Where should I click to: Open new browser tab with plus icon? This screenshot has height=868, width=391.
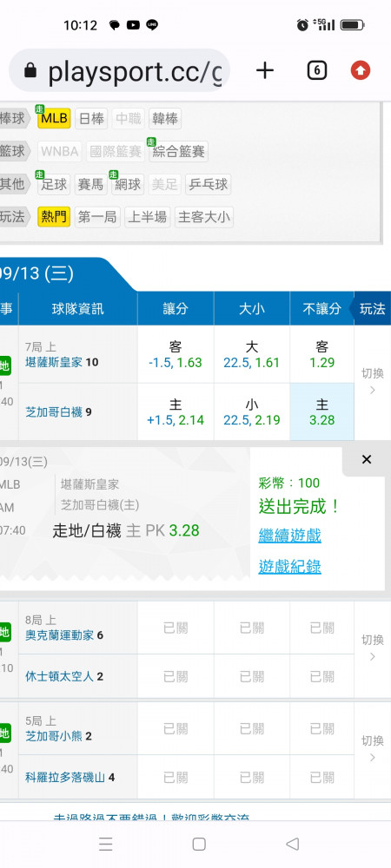point(265,70)
